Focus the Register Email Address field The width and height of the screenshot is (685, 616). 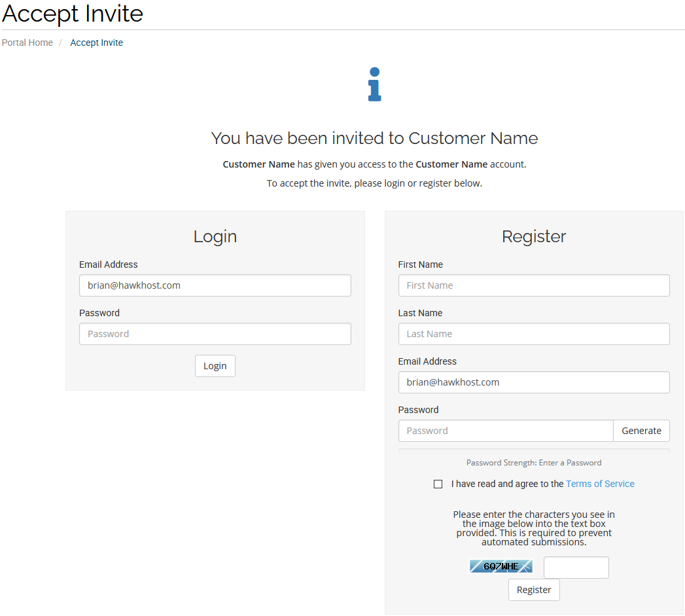533,382
